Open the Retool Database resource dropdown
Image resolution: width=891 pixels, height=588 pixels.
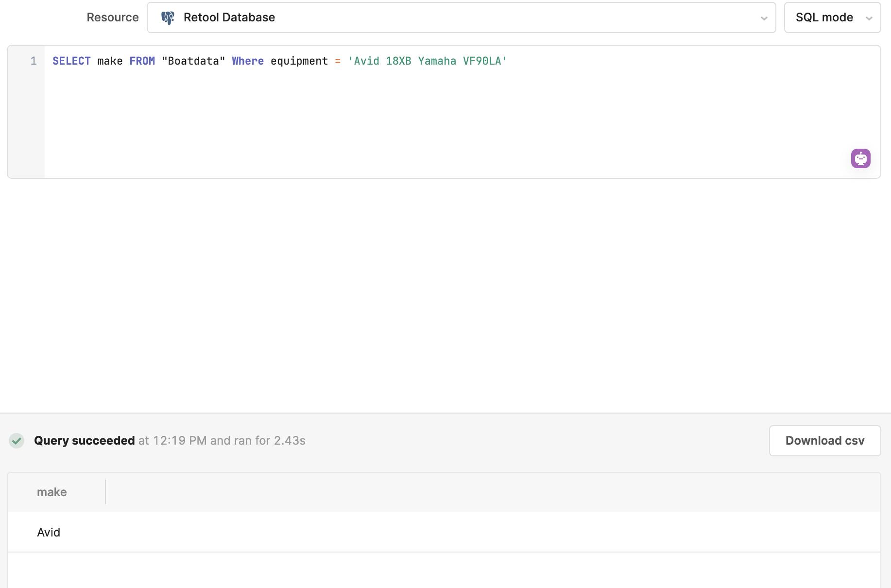tap(461, 17)
